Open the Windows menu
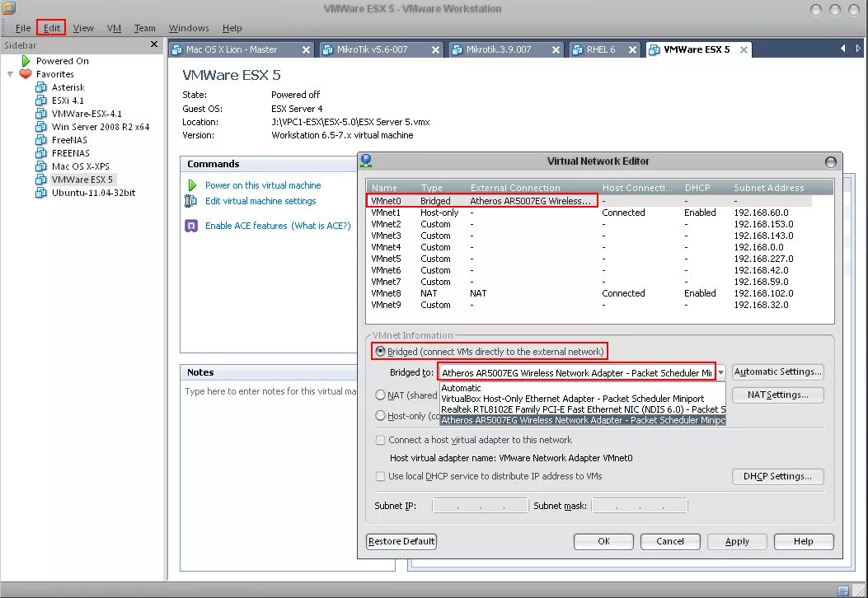The height and width of the screenshot is (598, 868). coord(189,28)
